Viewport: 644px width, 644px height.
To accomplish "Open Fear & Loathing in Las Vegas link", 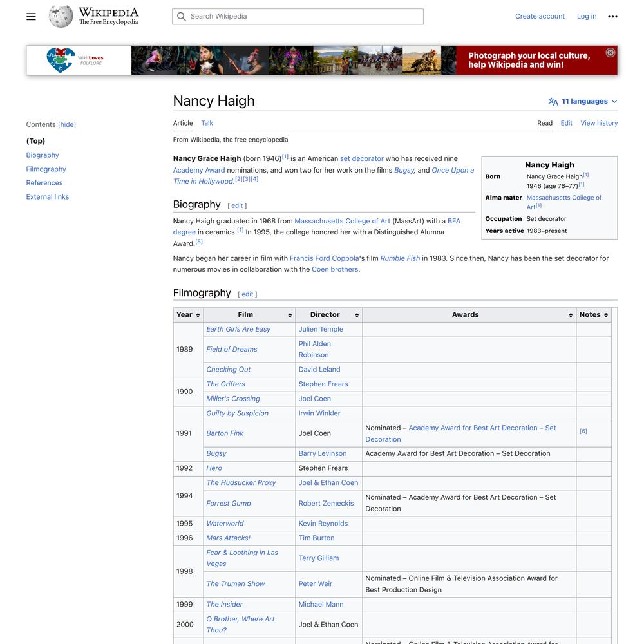I will [x=242, y=558].
